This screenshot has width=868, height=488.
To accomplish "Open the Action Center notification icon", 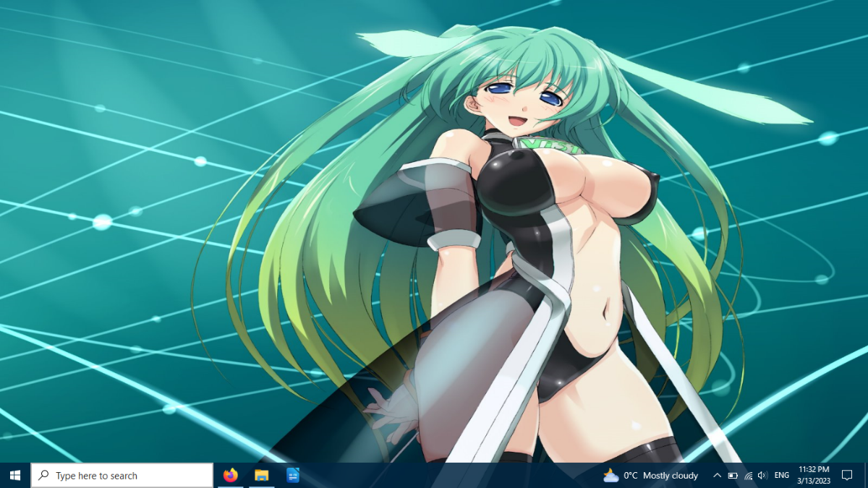I will pyautogui.click(x=847, y=476).
